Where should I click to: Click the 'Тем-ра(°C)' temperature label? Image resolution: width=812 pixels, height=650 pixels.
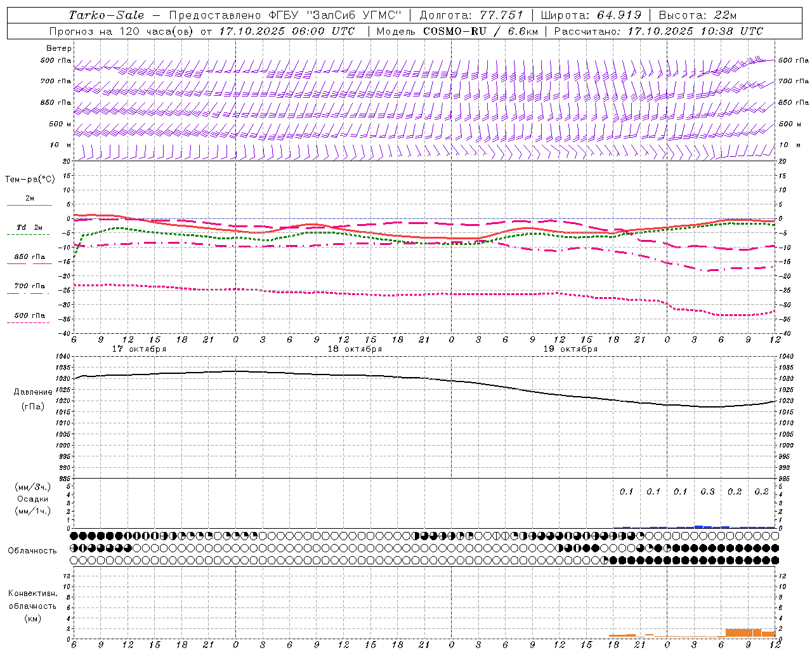pos(30,180)
